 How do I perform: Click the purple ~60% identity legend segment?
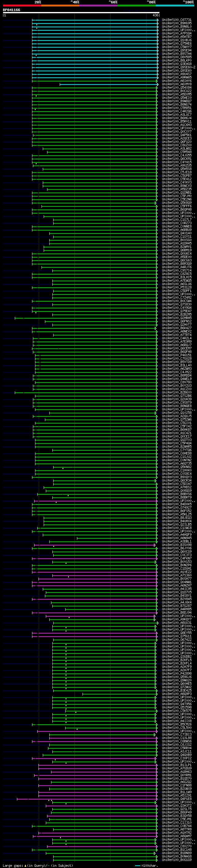tap(98, 6)
